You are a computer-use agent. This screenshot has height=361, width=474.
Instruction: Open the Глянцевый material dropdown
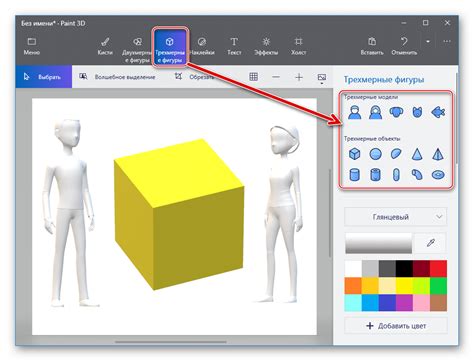coord(395,217)
